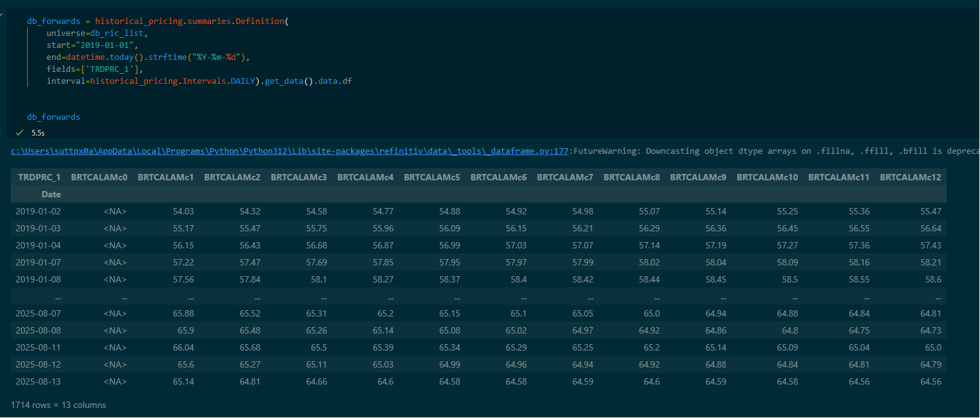Select the 2025-08-13 date row label

[x=38, y=381]
